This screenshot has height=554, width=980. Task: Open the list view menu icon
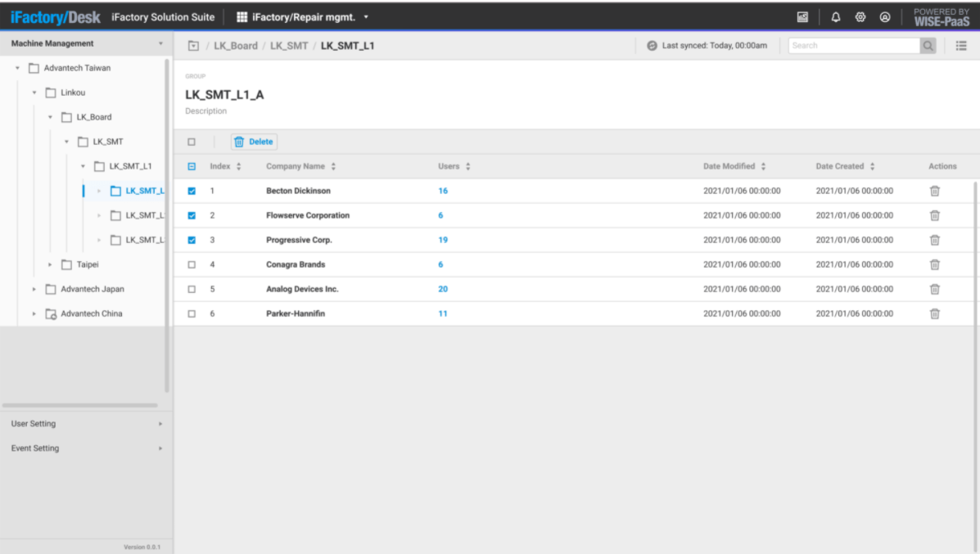point(961,46)
